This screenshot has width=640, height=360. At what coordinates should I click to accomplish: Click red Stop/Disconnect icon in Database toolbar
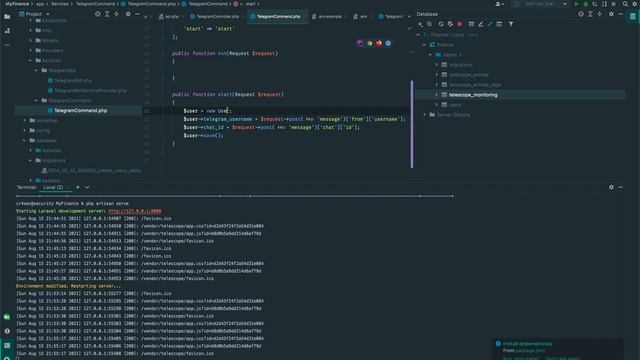pos(460,24)
